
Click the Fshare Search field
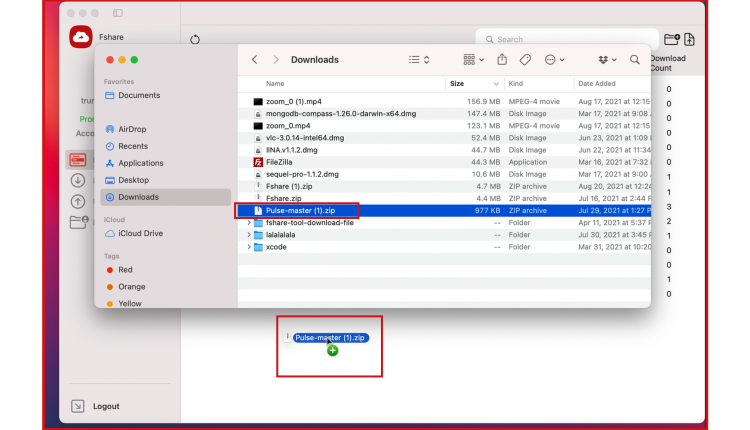click(x=567, y=39)
